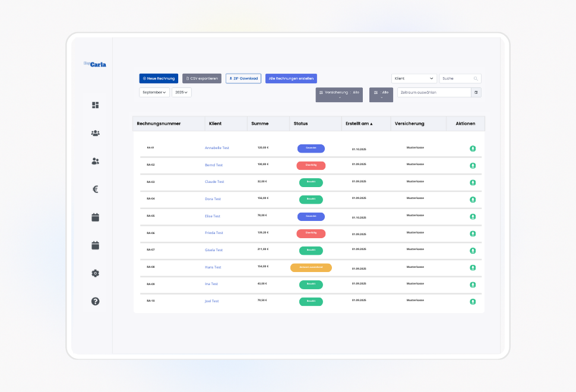Open the Versicherung: Alle filter dropdown
Viewport: 576px width, 392px height.
339,94
